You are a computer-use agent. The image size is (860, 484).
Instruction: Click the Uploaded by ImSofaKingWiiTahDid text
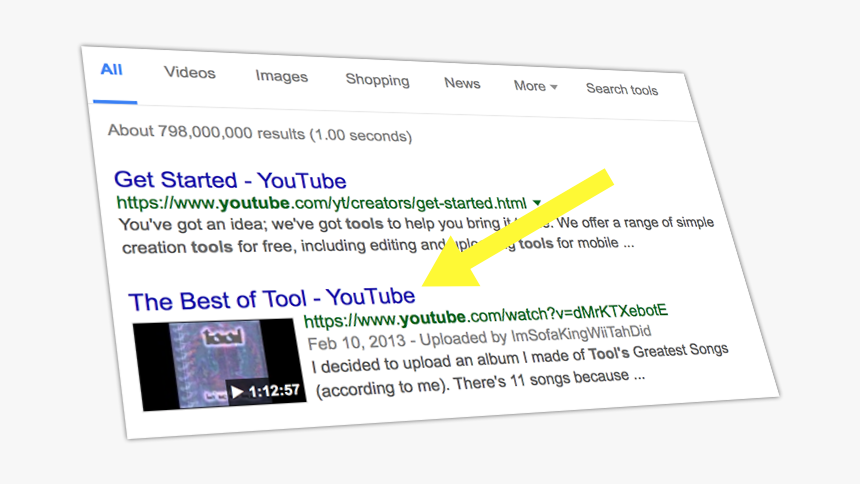pos(535,336)
